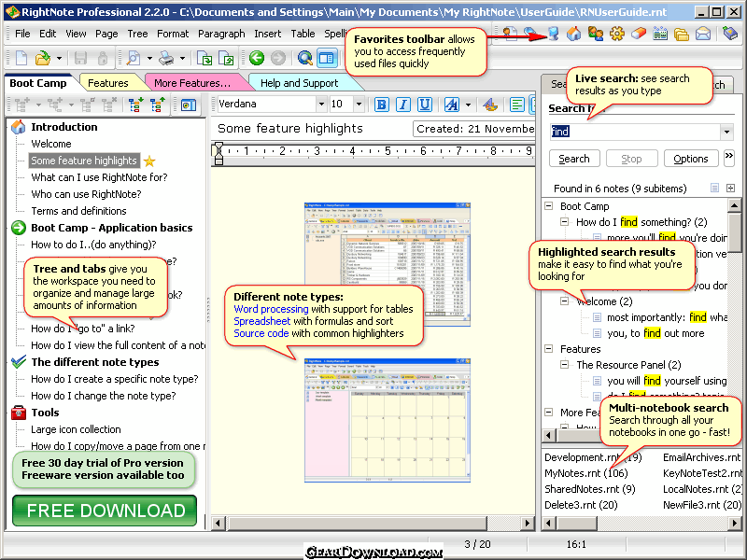Click the Options button
This screenshot has height=560, width=747.
(x=690, y=159)
